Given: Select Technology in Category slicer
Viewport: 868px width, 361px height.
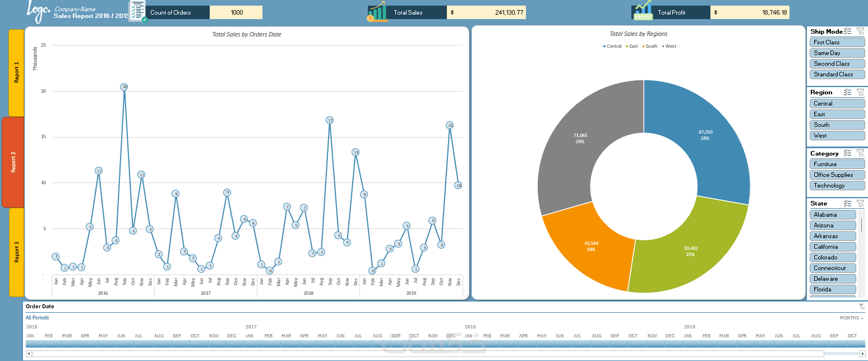Looking at the screenshot, I should tap(837, 185).
